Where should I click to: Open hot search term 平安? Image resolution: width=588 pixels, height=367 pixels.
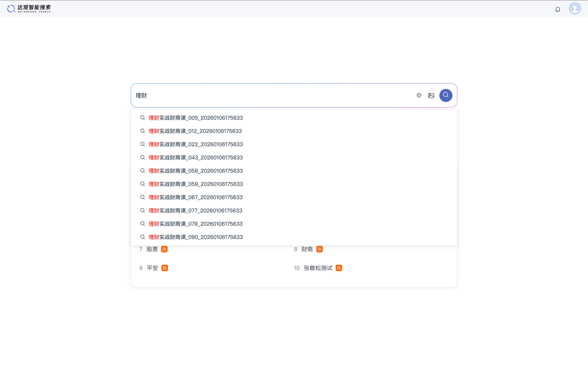(152, 268)
